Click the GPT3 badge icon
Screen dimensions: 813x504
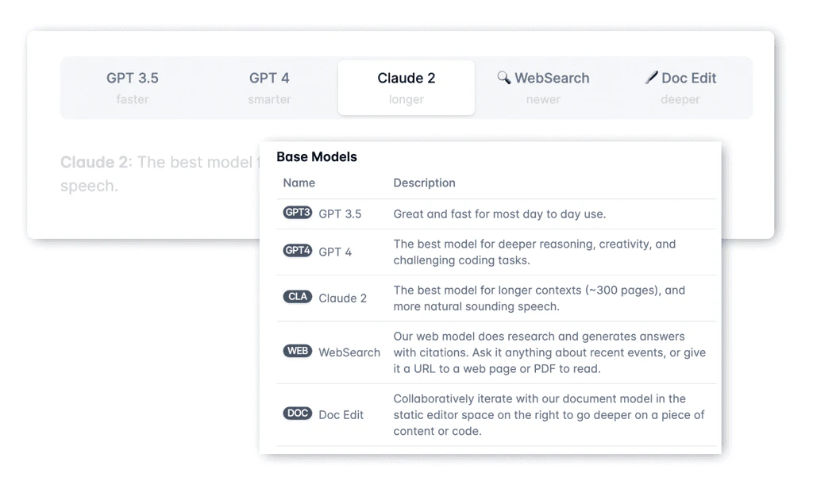click(x=297, y=212)
